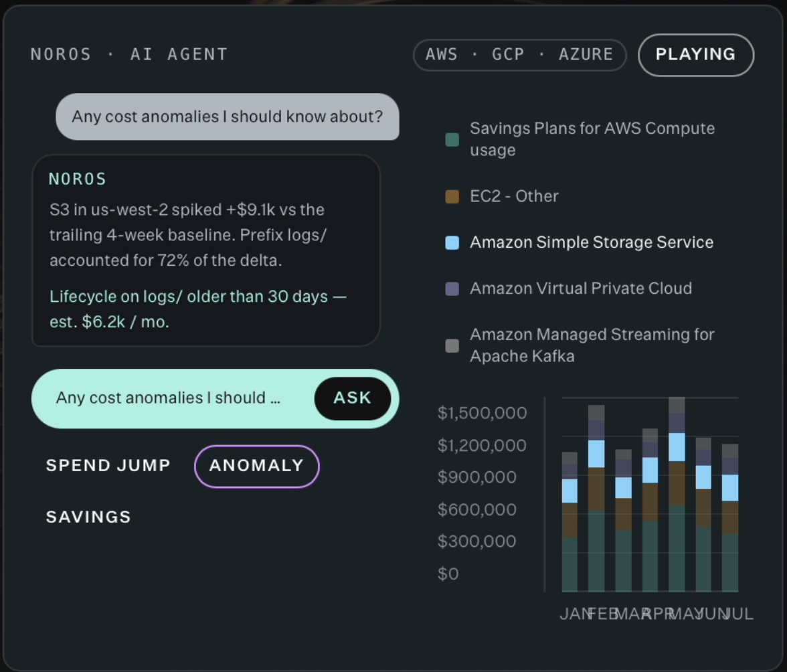
Task: Toggle the EC2 - Other legend label
Action: click(x=514, y=196)
